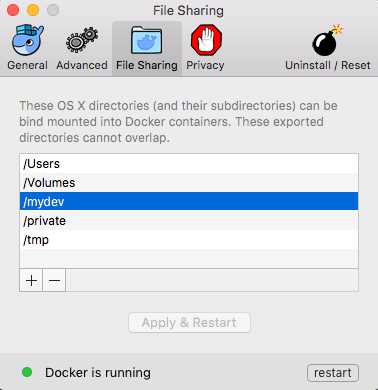The width and height of the screenshot is (378, 390).
Task: Click the minus button to remove directory
Action: click(x=54, y=280)
